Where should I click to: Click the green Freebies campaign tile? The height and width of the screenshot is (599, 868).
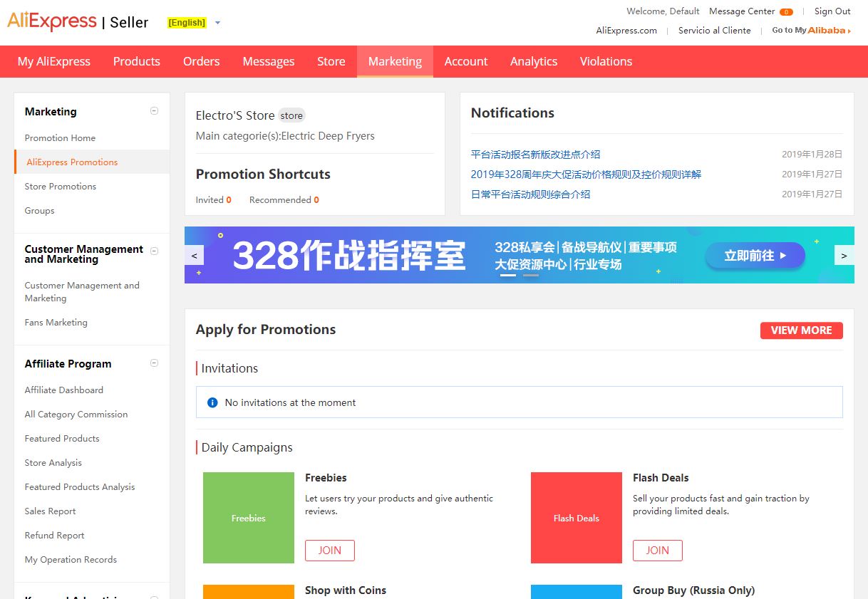[x=248, y=518]
